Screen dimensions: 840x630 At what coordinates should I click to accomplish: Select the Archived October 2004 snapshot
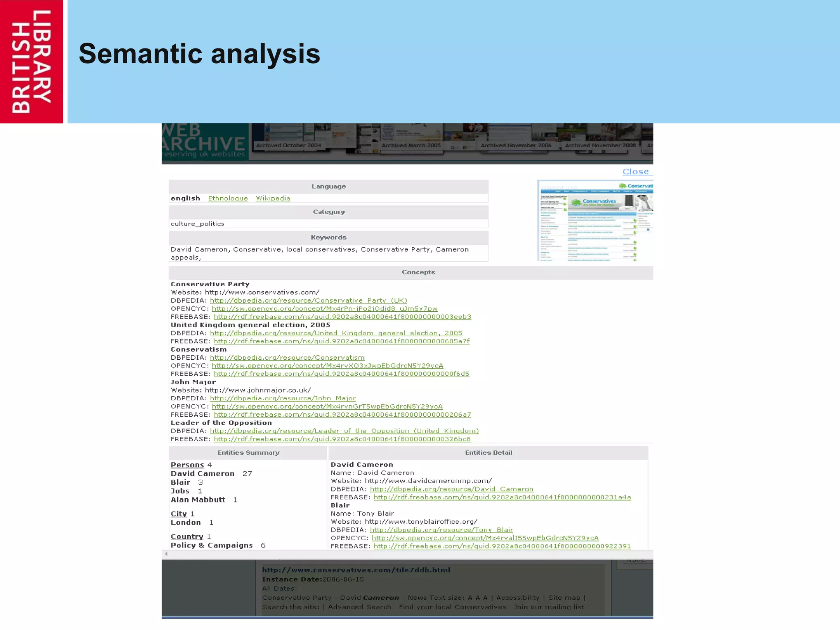(289, 145)
